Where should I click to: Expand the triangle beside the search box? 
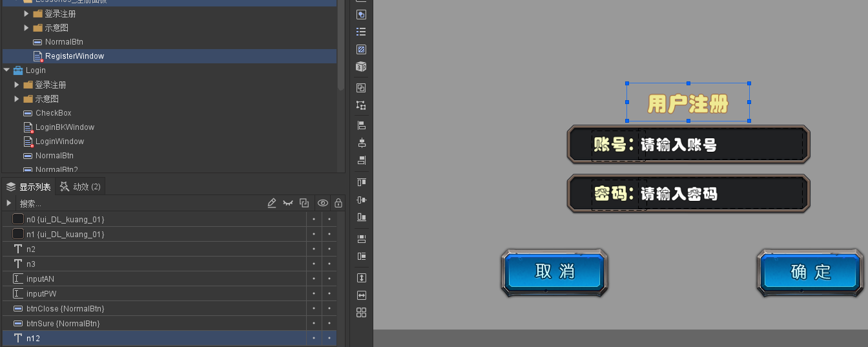click(x=9, y=203)
